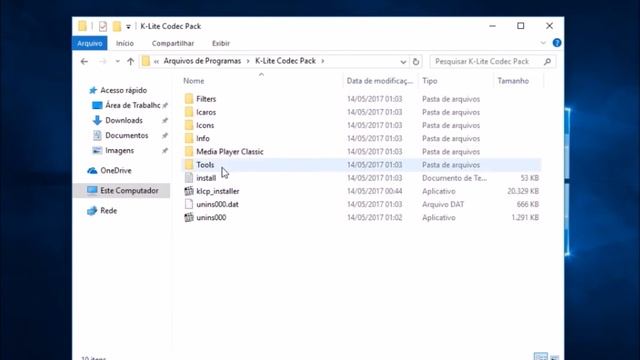Click 14/05/2017 01:02 date of unins000
This screenshot has height=360, width=640.
(x=375, y=218)
